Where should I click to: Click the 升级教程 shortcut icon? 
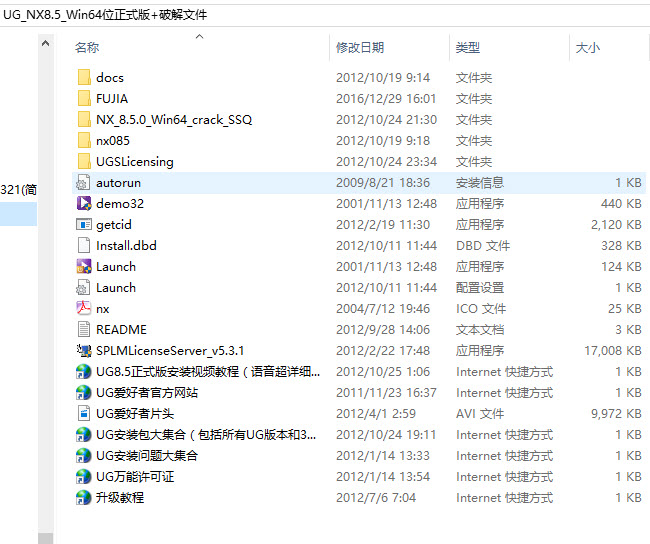84,498
